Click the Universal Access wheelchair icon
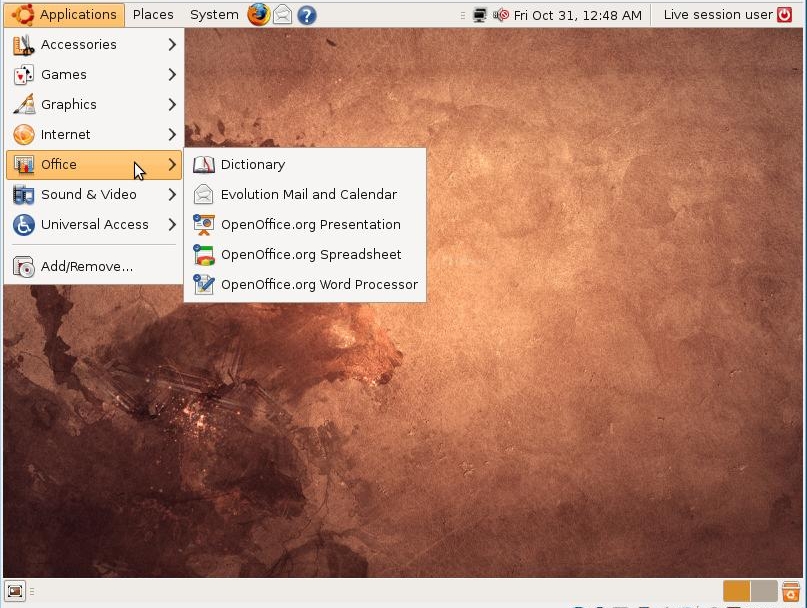This screenshot has height=608, width=807. 24,225
